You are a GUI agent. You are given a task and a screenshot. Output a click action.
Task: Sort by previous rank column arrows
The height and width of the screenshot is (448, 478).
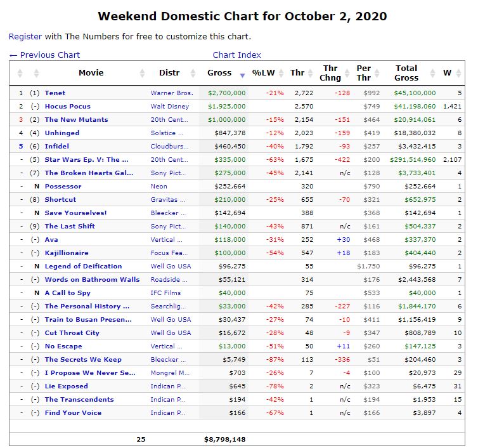point(36,73)
